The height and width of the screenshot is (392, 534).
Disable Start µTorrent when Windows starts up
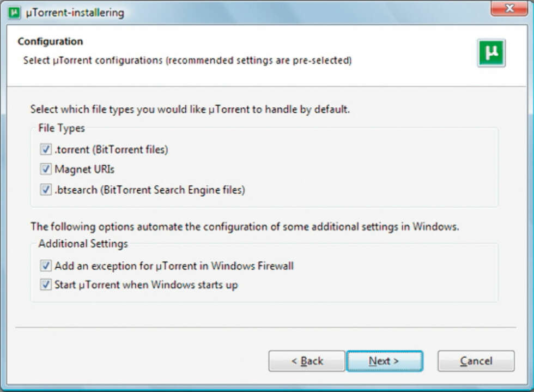[46, 284]
